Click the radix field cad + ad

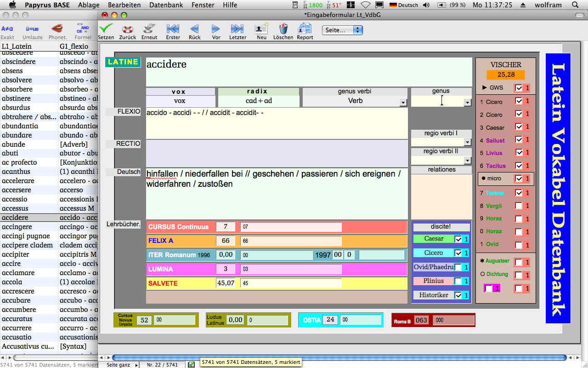click(259, 101)
